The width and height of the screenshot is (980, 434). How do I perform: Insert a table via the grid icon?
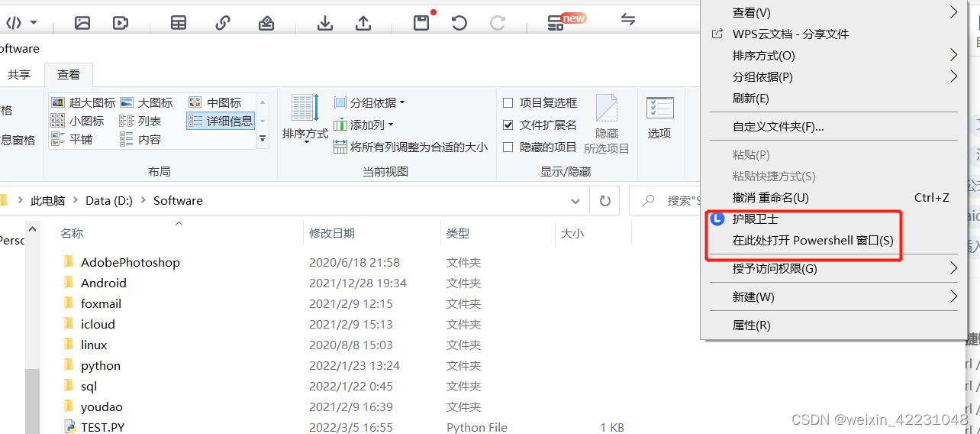click(179, 23)
